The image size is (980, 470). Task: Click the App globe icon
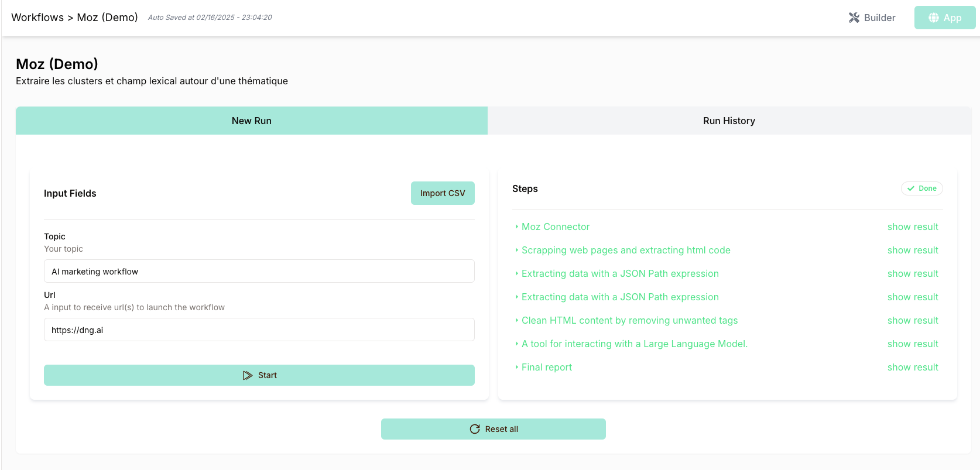(x=934, y=18)
